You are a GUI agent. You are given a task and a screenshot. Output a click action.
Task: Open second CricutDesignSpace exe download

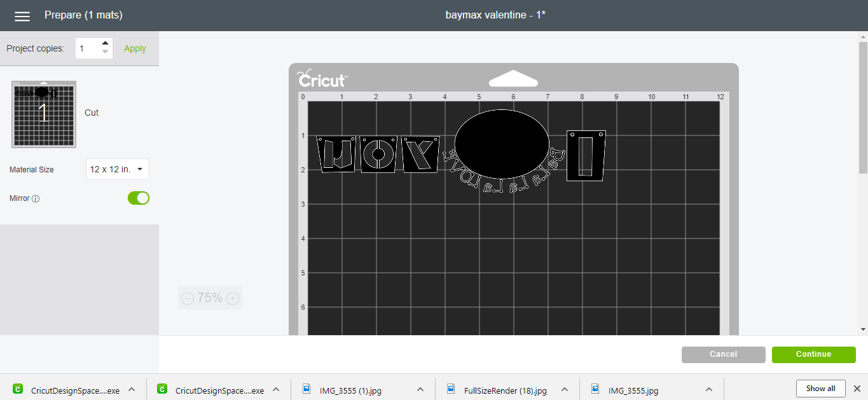click(x=219, y=390)
